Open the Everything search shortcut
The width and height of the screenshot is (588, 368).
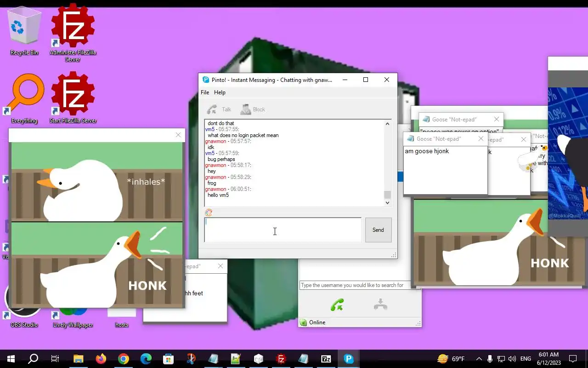24,98
